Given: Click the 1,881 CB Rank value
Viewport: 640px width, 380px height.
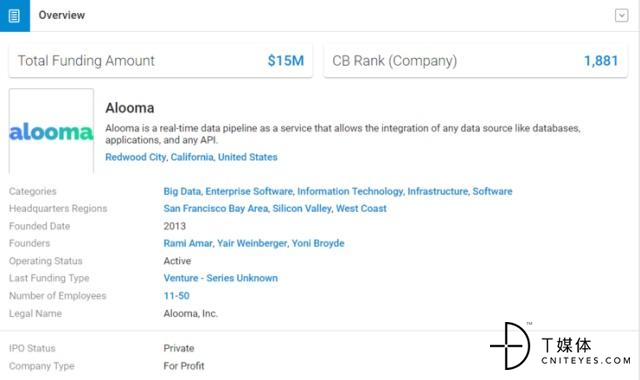Looking at the screenshot, I should click(x=601, y=61).
